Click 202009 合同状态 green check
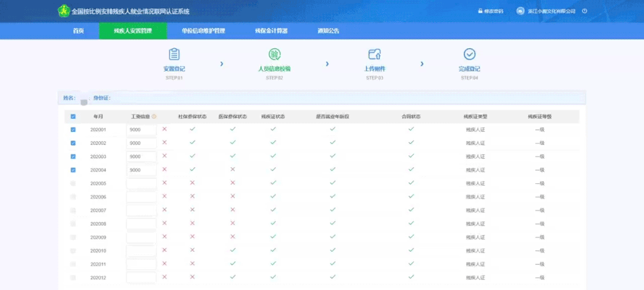Image resolution: width=644 pixels, height=290 pixels. 411,237
